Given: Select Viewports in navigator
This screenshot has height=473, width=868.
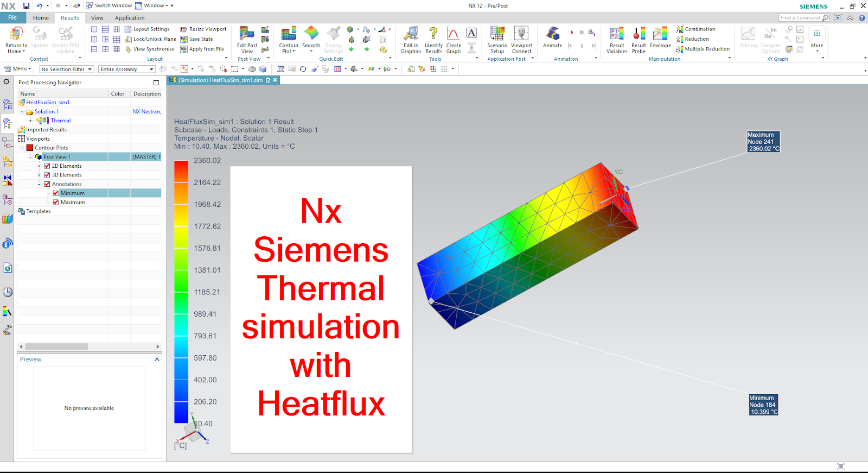Looking at the screenshot, I should tap(38, 139).
